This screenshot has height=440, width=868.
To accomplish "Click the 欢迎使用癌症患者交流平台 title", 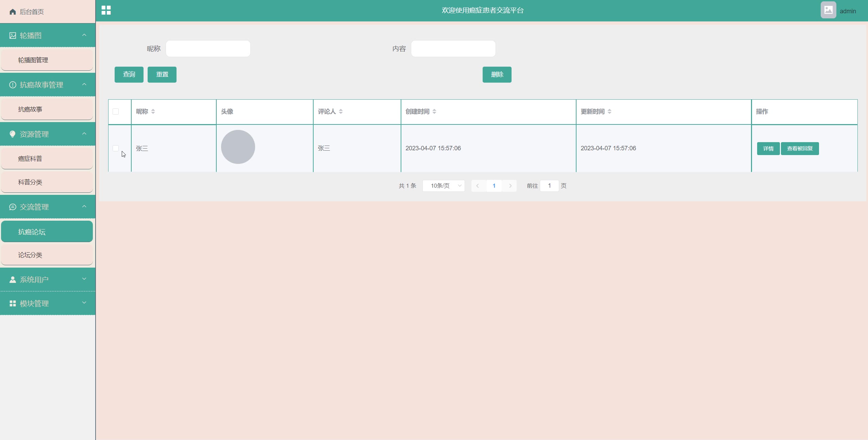I will pos(483,11).
